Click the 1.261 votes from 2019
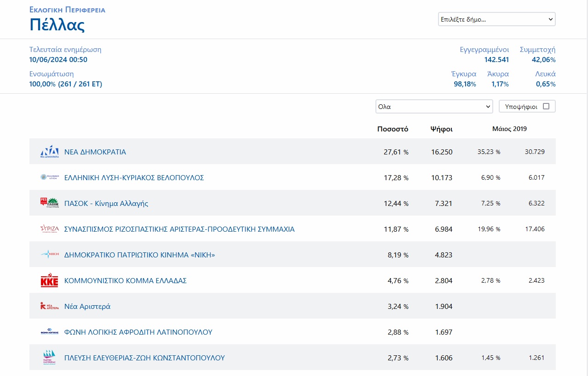 pos(536,358)
